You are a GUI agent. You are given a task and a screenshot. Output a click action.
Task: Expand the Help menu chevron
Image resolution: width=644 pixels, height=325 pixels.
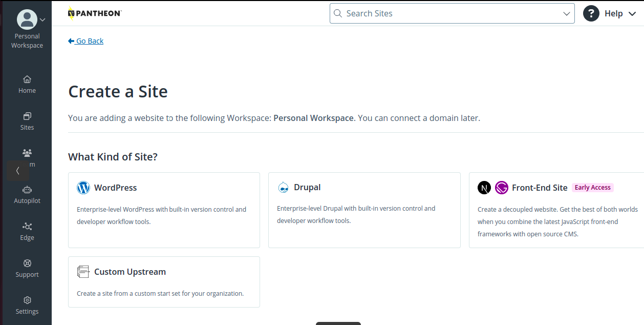(632, 14)
